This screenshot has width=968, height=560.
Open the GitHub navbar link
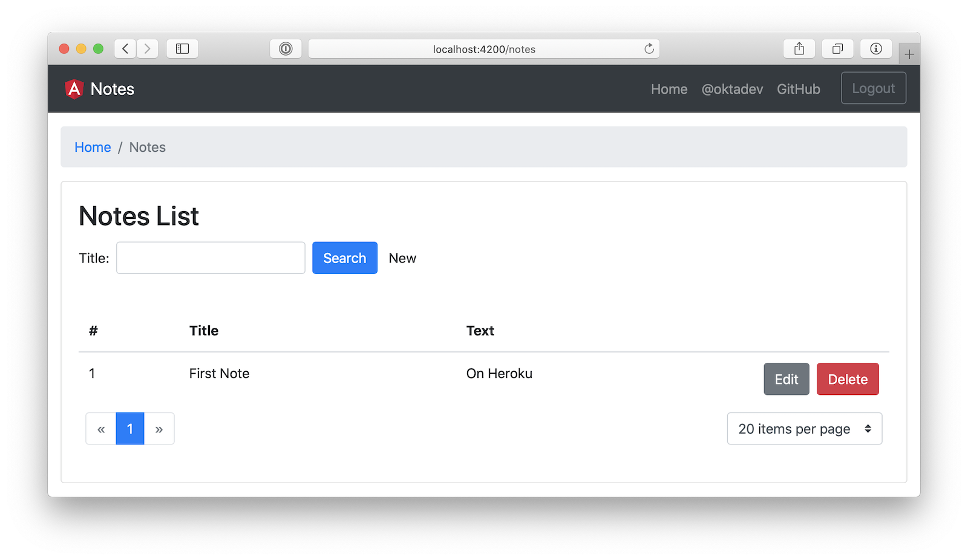point(798,89)
